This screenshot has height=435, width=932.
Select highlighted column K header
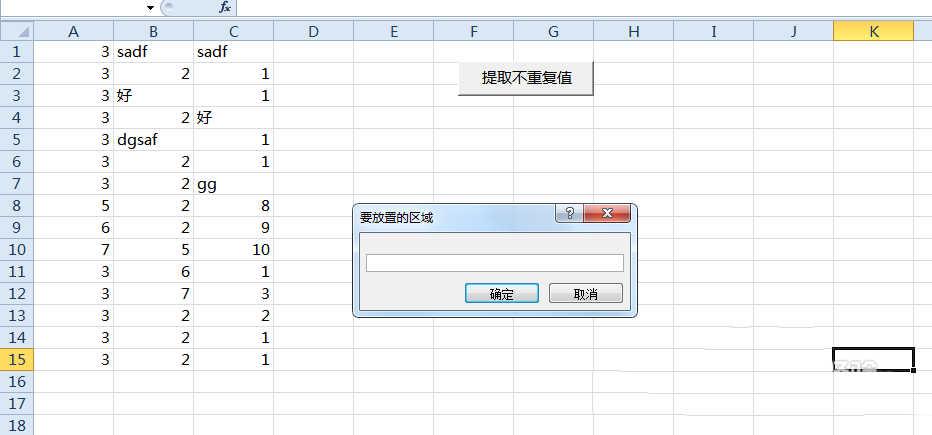click(x=873, y=31)
